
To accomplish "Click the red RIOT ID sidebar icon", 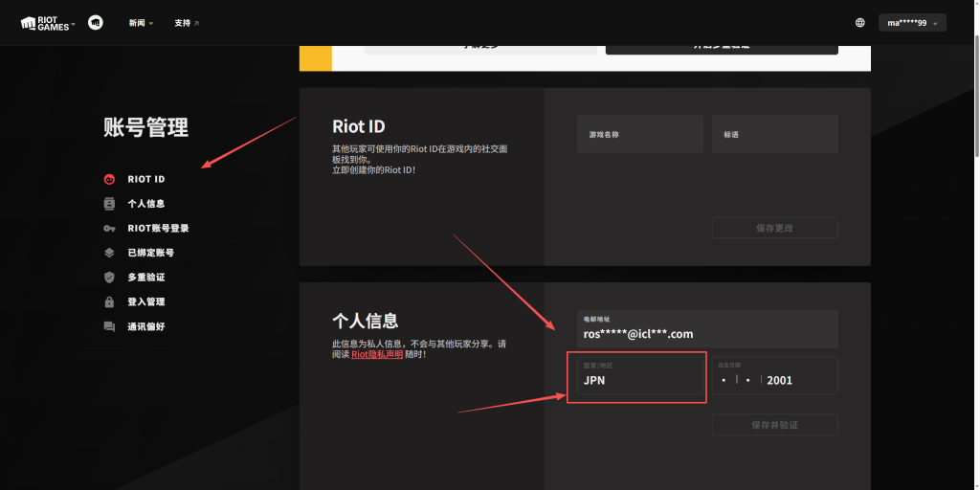I will click(109, 179).
